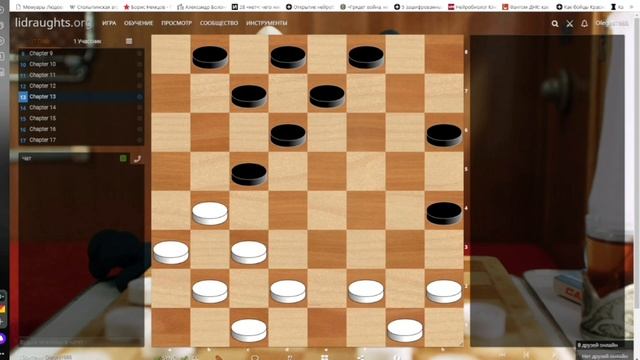The image size is (640, 360).
Task: Select the black piece on row 5
Action: point(249,174)
